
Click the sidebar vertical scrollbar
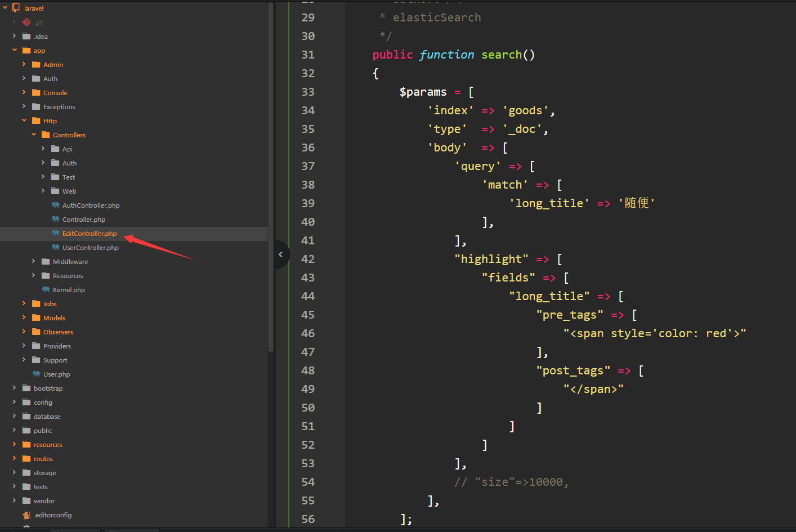pos(271,177)
